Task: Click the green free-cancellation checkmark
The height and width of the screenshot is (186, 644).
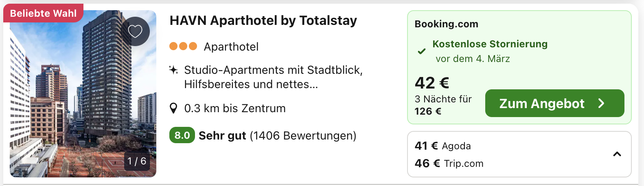Action: tap(422, 51)
